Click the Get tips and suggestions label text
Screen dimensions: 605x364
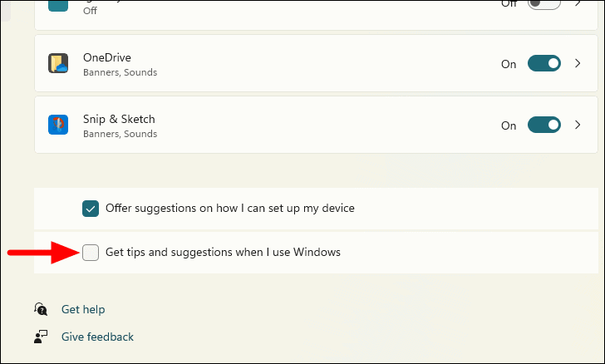pyautogui.click(x=223, y=252)
